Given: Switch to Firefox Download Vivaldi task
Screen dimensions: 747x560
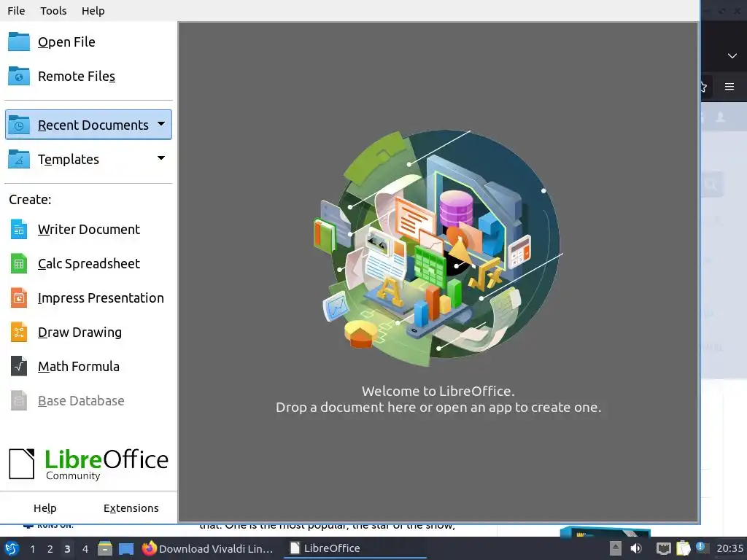Looking at the screenshot, I should [x=209, y=548].
